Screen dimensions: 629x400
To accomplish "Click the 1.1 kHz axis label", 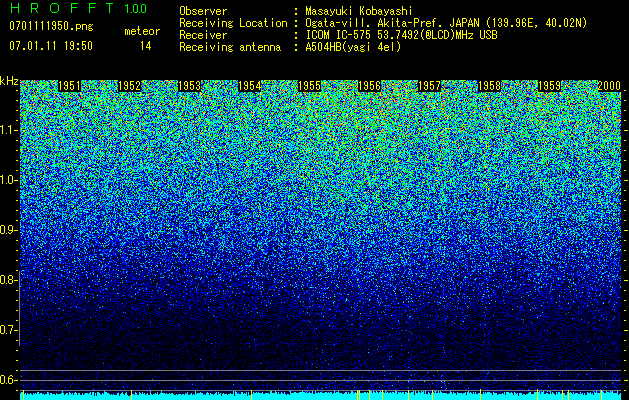I will [x=9, y=130].
